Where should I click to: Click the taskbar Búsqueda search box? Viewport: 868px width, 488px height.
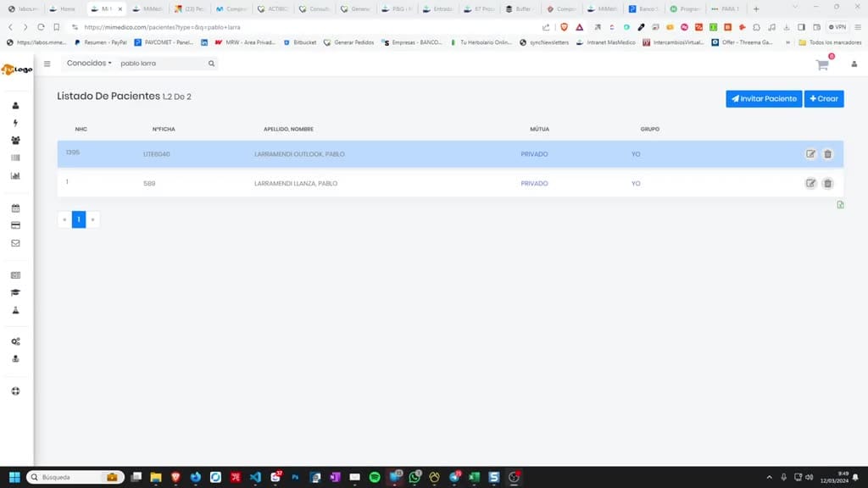coord(75,477)
